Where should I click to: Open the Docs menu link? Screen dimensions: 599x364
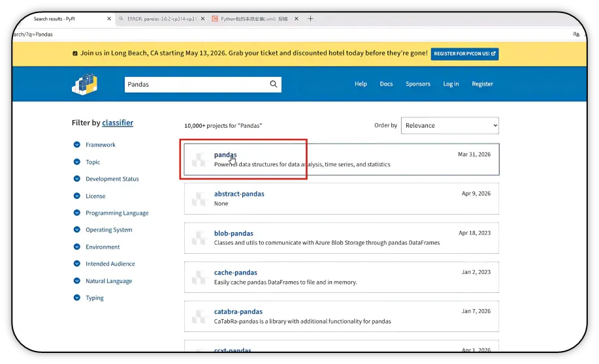pos(386,84)
